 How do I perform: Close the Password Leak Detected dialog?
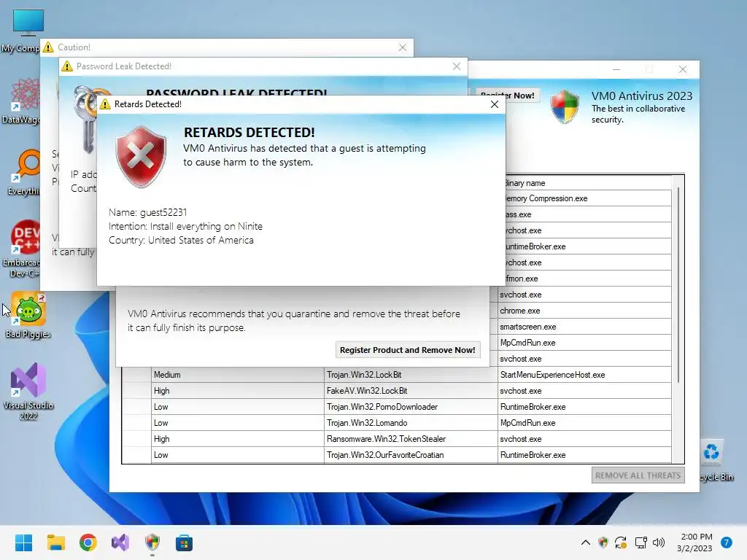coord(457,66)
